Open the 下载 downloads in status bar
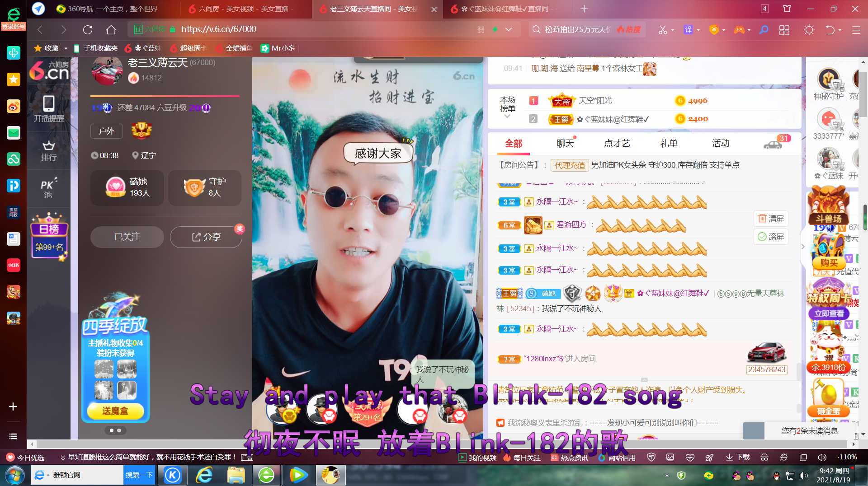This screenshot has height=486, width=868. coord(738,458)
